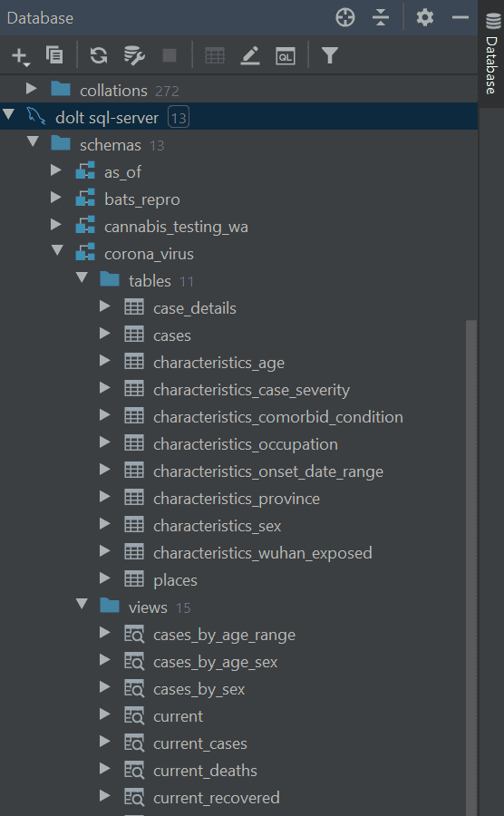This screenshot has height=816, width=504.
Task: Click the Filter funnel icon
Action: click(330, 55)
